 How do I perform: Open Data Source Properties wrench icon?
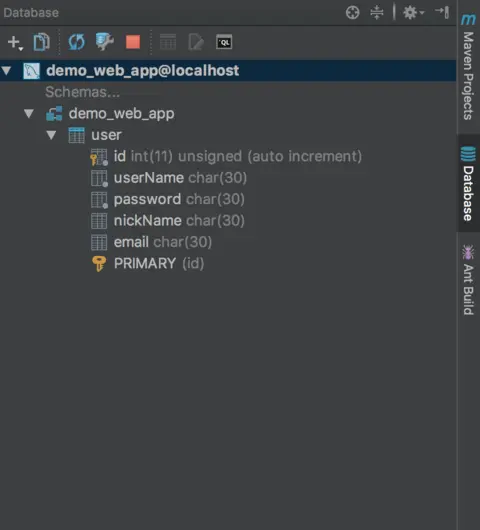tap(104, 42)
